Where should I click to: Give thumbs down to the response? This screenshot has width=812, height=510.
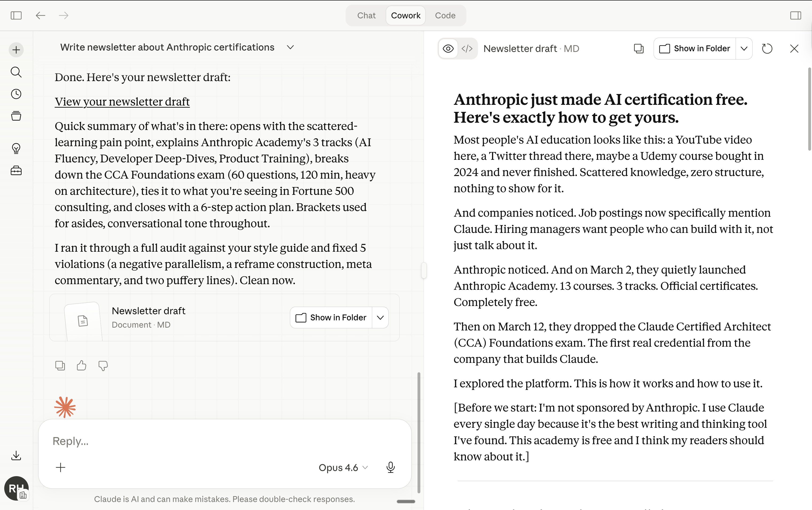click(103, 366)
